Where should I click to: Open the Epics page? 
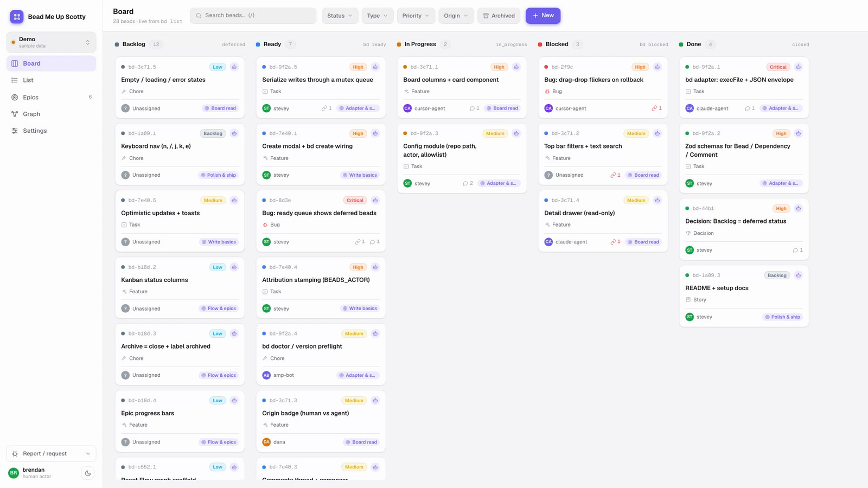(x=51, y=97)
